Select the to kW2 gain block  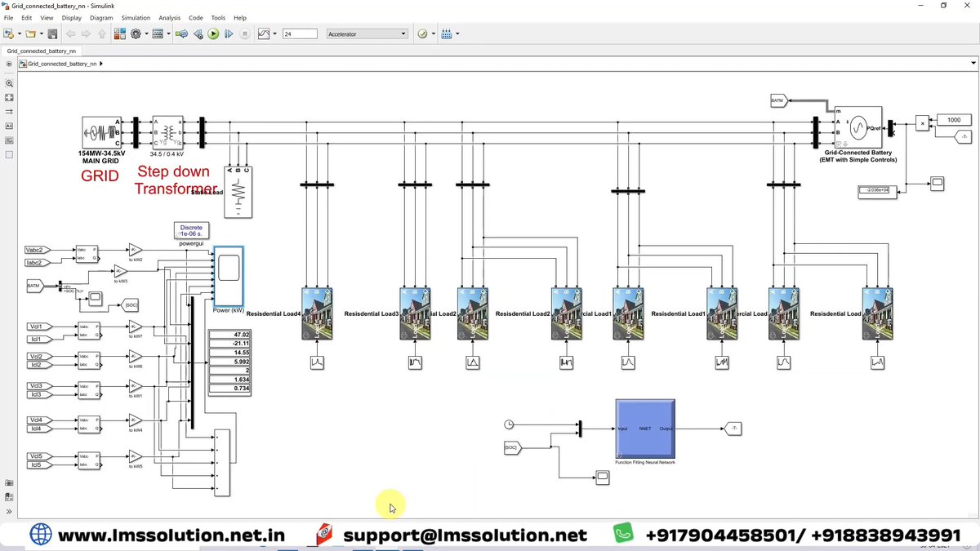pyautogui.click(x=136, y=250)
